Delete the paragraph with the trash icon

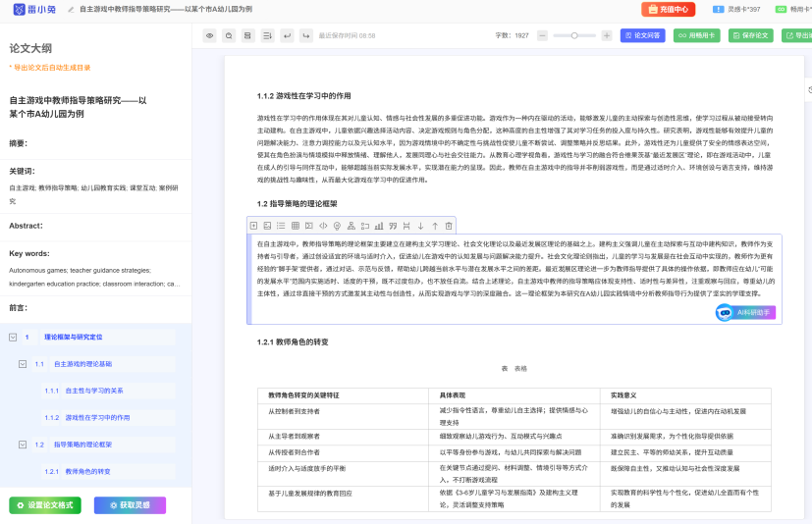[x=449, y=226]
